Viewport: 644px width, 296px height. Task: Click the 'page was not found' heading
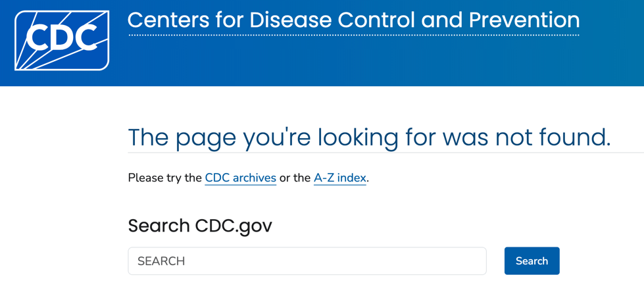pyautogui.click(x=368, y=137)
